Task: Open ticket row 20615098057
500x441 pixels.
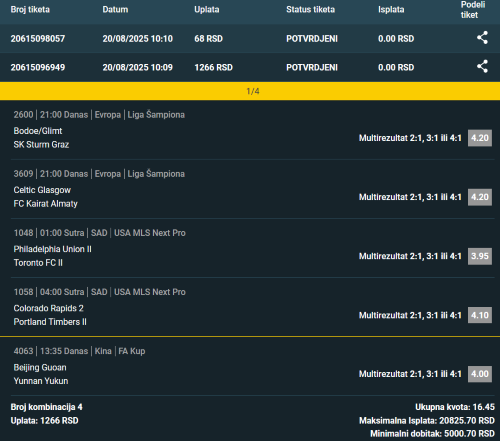Action: [250, 38]
